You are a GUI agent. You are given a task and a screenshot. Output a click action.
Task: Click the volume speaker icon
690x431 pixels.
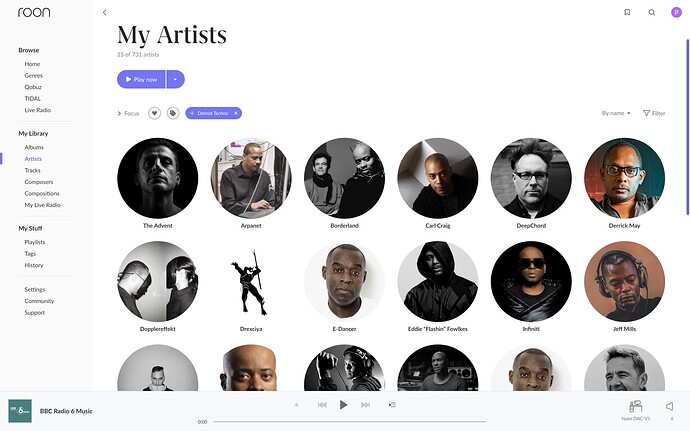(x=670, y=406)
